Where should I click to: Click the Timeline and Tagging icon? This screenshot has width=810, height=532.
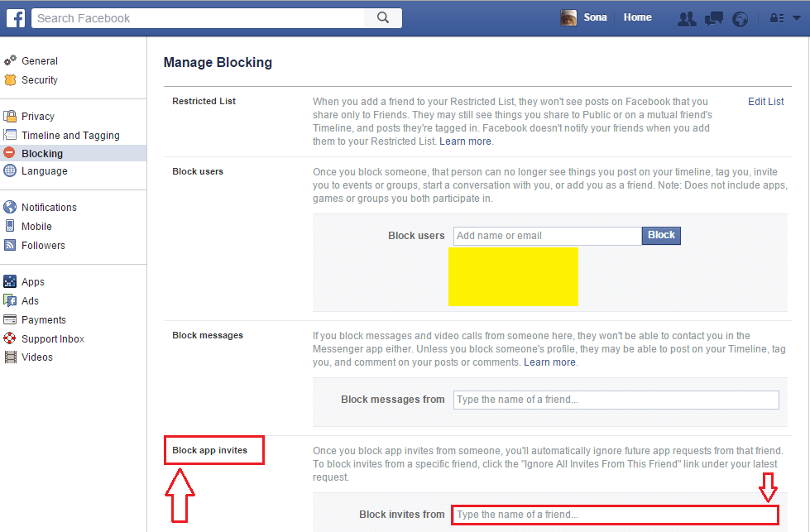pos(10,135)
